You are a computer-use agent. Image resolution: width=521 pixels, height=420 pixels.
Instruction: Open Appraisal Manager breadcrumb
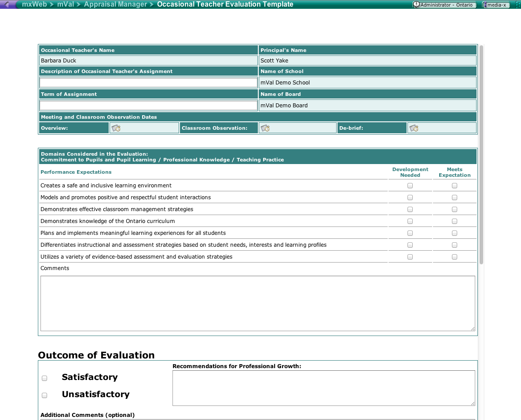pos(115,4)
